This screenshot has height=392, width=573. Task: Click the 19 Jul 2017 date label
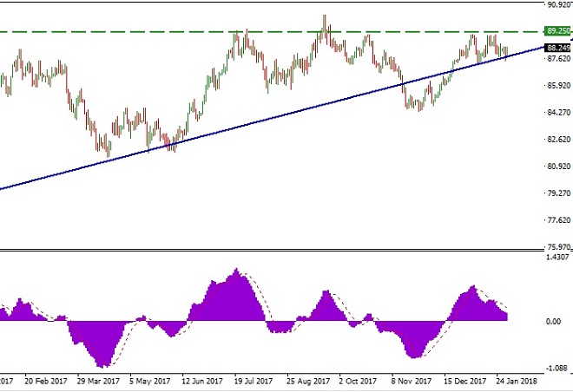(254, 381)
